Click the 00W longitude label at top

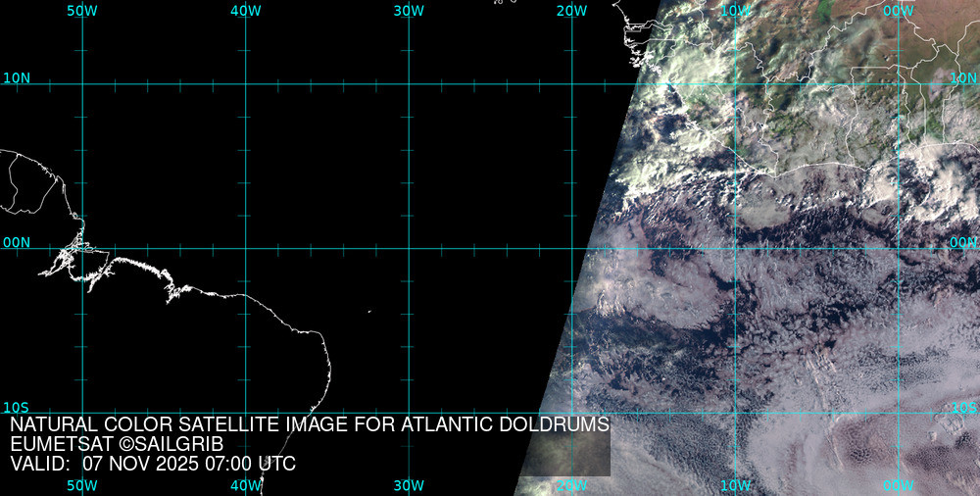coord(898,11)
